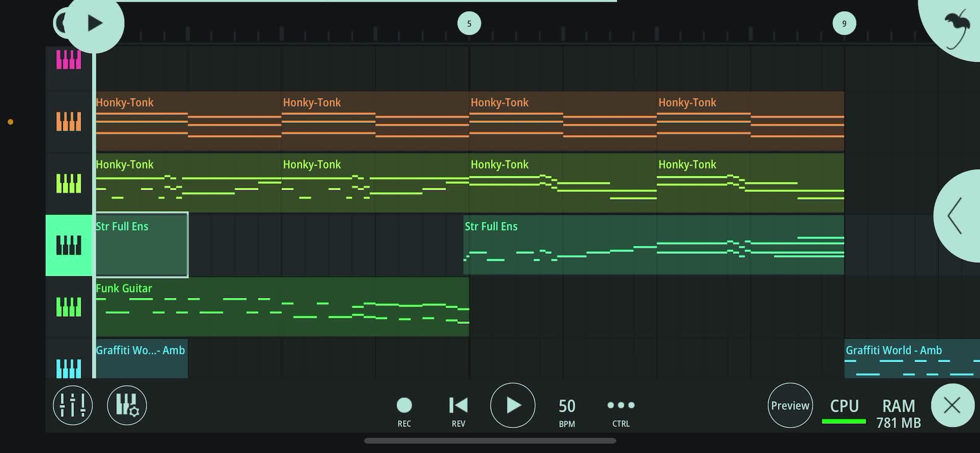Select the short Graffiti Wo...- Amb clip
This screenshot has width=980, height=453.
point(142,359)
